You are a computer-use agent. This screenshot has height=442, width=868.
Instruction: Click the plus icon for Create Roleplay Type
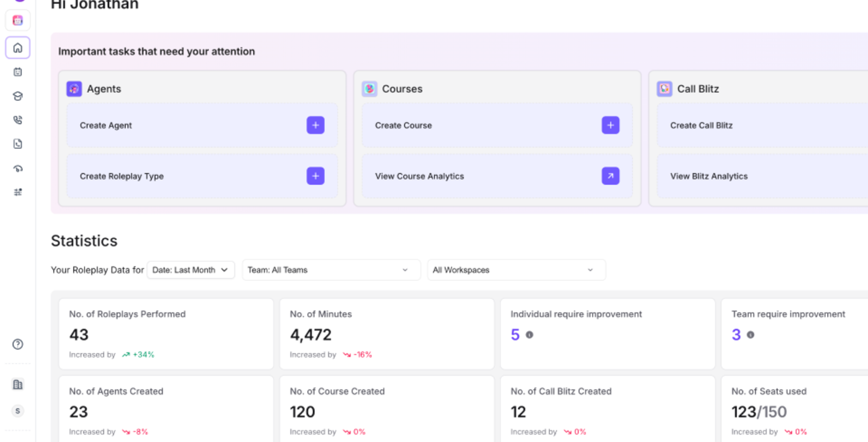(x=315, y=176)
